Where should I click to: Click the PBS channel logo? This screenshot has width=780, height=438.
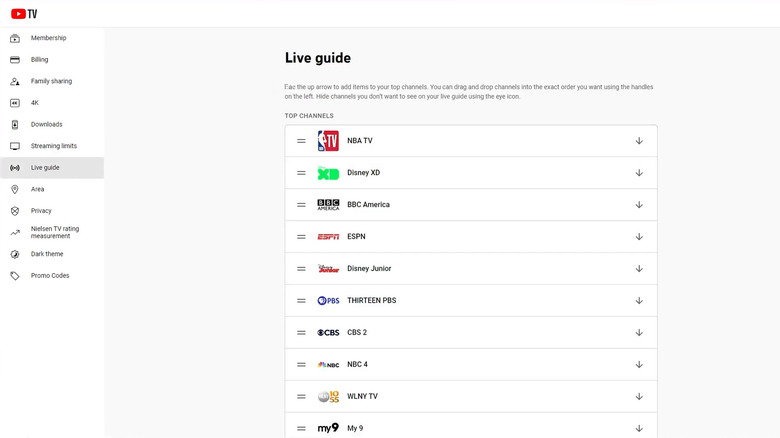click(328, 301)
